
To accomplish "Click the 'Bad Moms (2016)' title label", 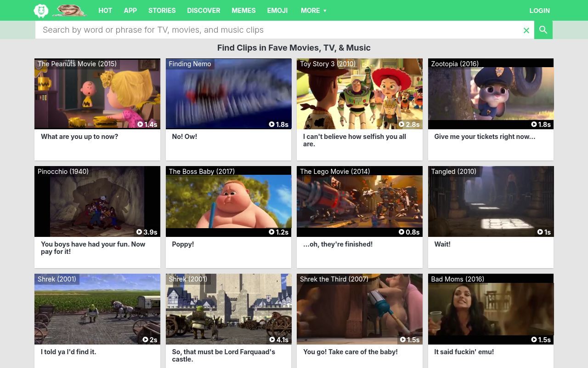I will (x=458, y=279).
